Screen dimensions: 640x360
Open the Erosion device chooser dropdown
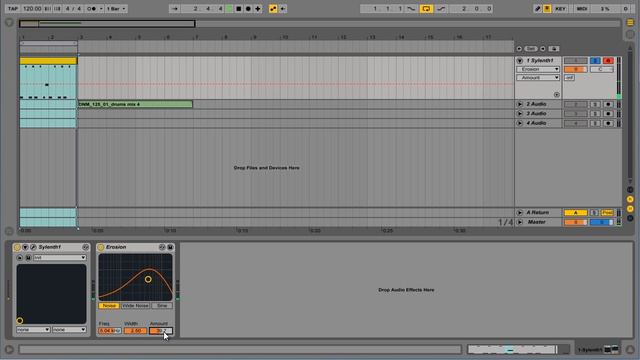[538, 69]
